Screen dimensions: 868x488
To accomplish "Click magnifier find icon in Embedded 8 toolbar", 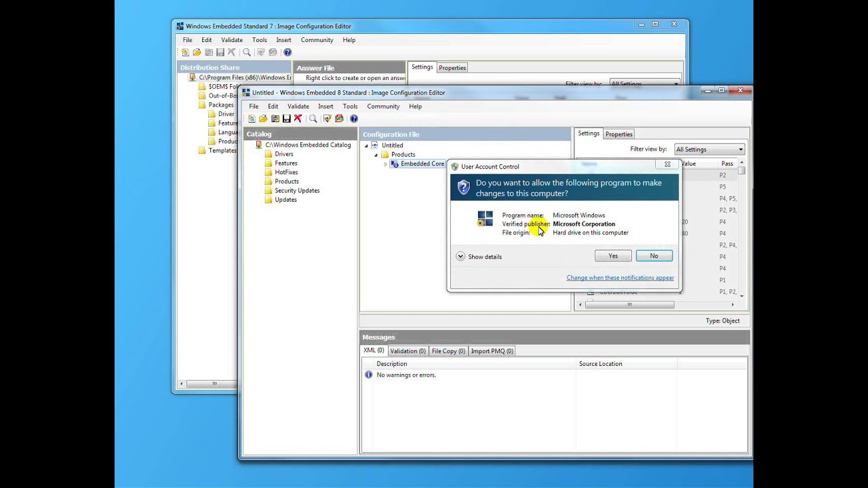I will [313, 119].
